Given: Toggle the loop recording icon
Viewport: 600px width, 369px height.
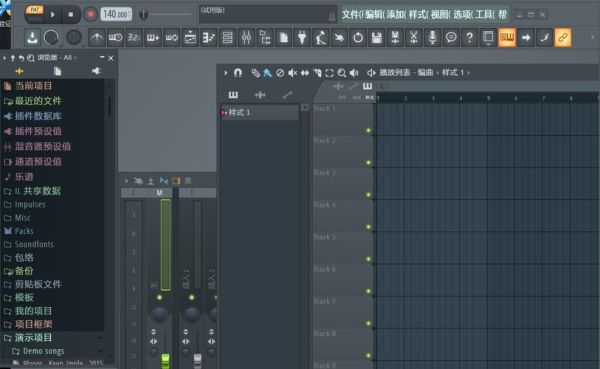Looking at the screenshot, I should tap(171, 38).
